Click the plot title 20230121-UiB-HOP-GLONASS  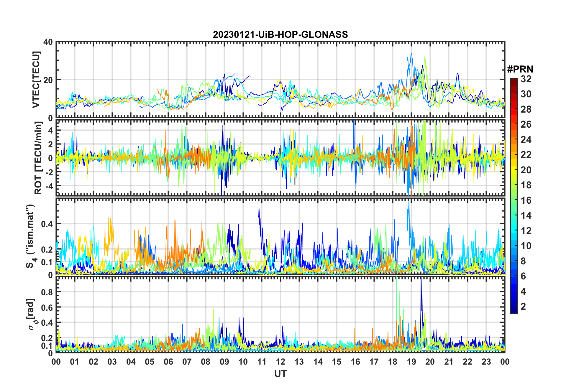click(x=280, y=34)
